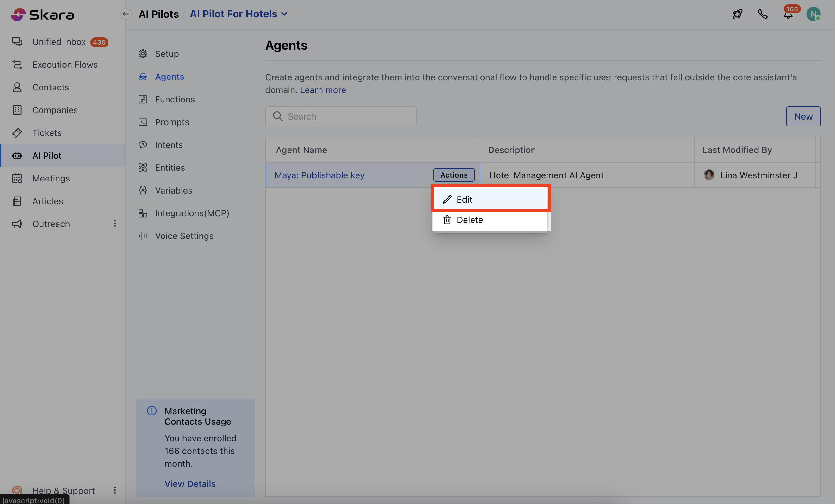Open the phone dialer icon

(763, 14)
